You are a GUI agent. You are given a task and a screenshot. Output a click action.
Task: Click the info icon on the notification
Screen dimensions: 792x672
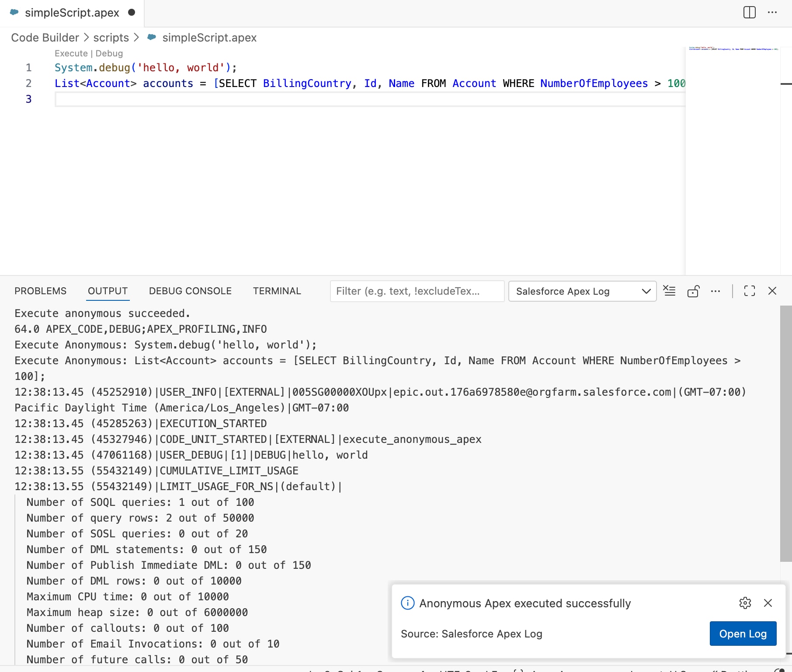pos(407,603)
